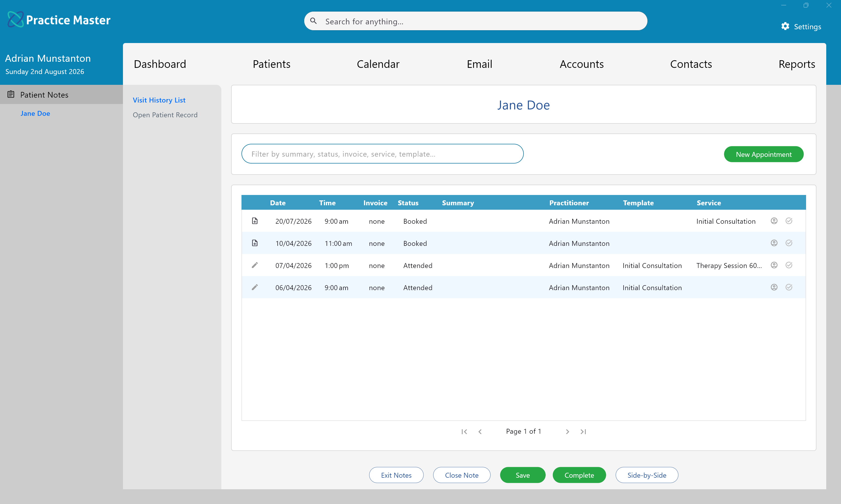The height and width of the screenshot is (504, 841).
Task: Sort by the Summary column header
Action: click(x=458, y=203)
